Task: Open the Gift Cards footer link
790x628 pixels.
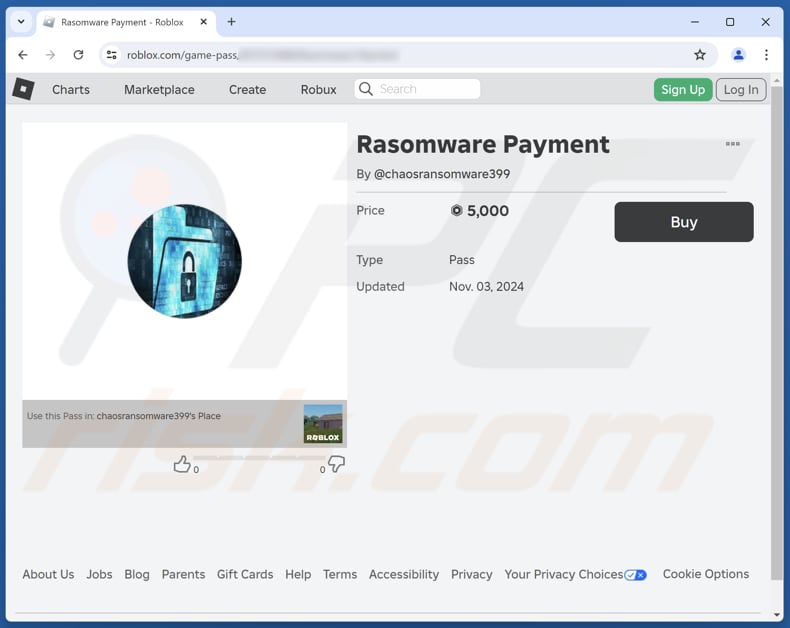Action: coord(245,574)
